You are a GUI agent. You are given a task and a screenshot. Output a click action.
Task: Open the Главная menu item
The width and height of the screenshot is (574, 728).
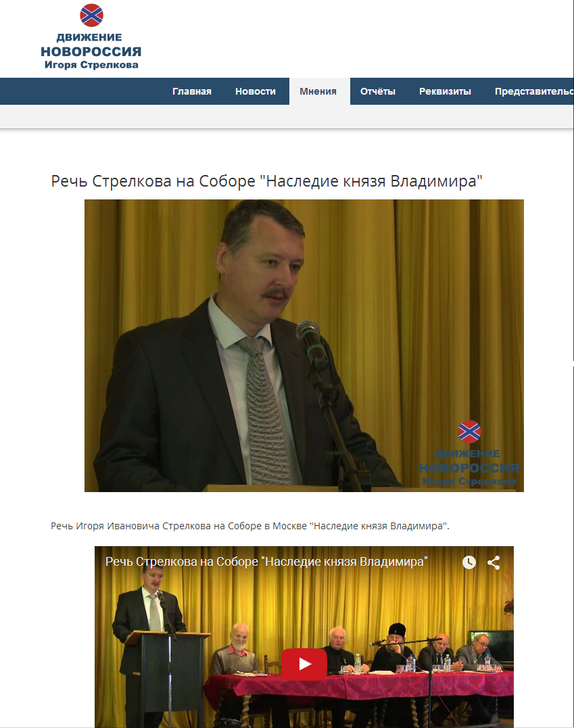(192, 91)
